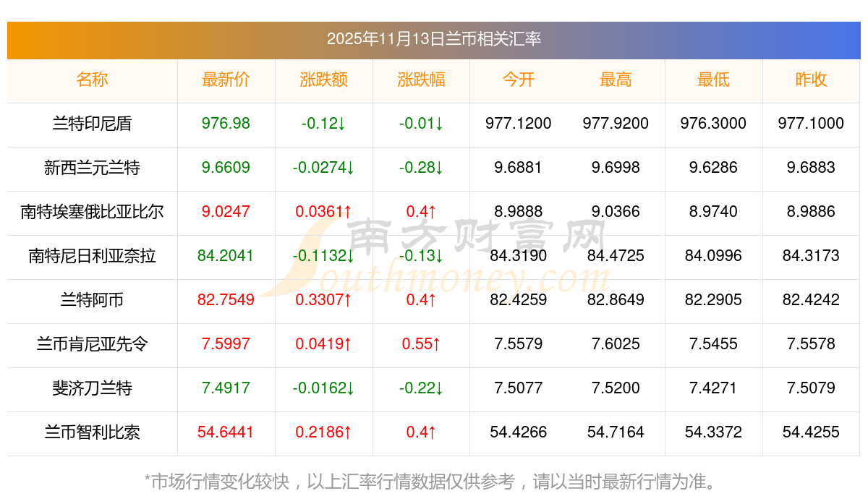Viewport: 868px width, 504px height.
Task: Click latest price 84.2041
Action: tap(226, 256)
